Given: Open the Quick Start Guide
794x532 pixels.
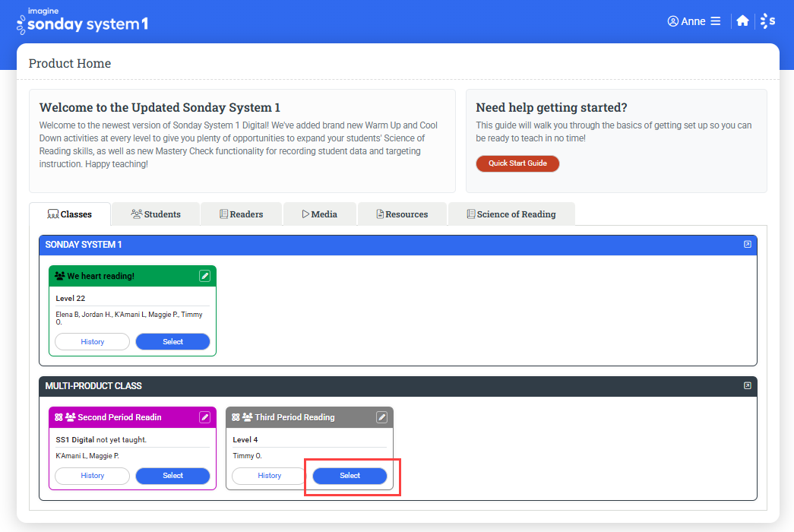Looking at the screenshot, I should (x=517, y=163).
